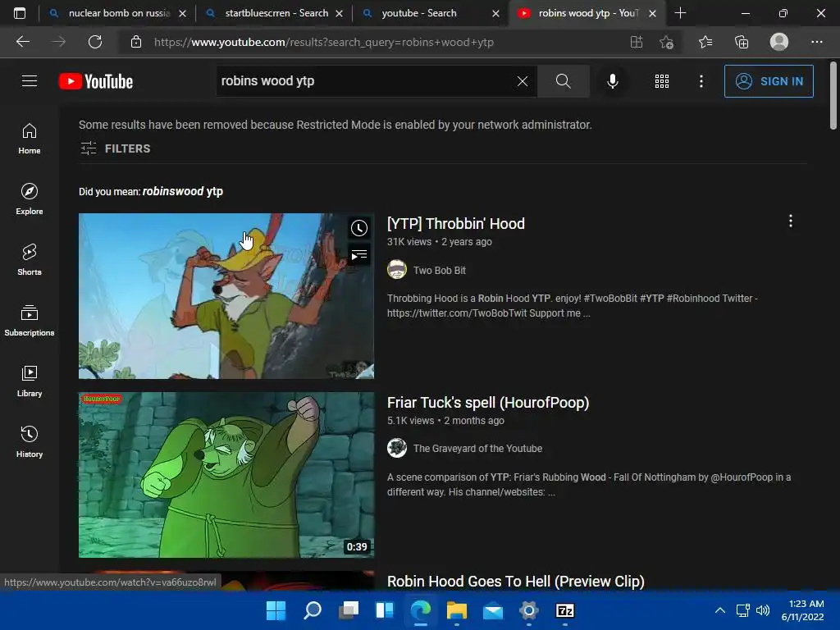The image size is (840, 630).
Task: Open Library in the sidebar
Action: click(x=30, y=381)
